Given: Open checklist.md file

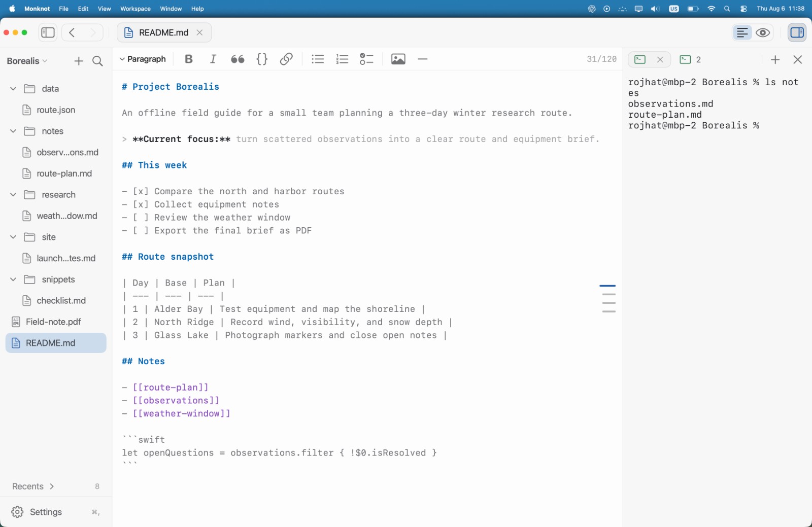Looking at the screenshot, I should click(x=56, y=301).
